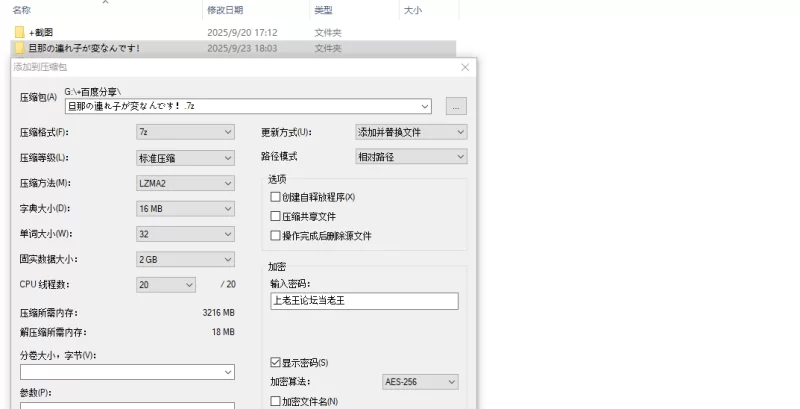Open the archive name combo box dropdown
Image resolution: width=800 pixels, height=409 pixels.
click(424, 107)
